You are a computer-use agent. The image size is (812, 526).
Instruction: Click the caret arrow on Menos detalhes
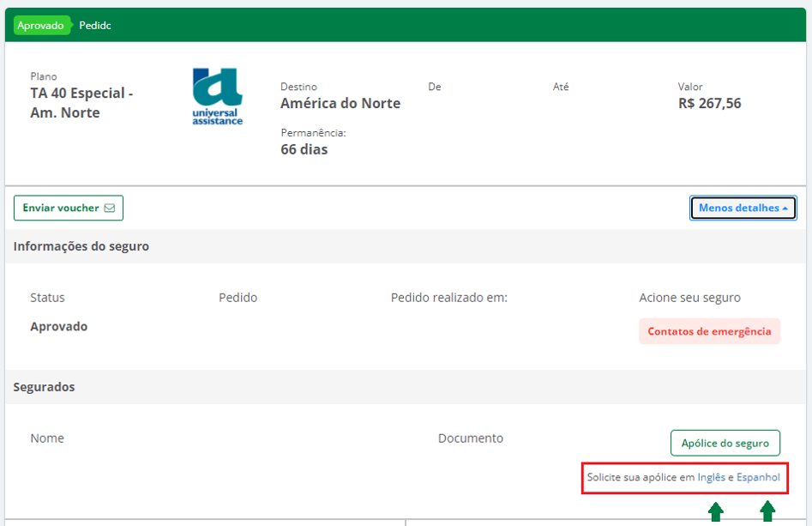click(785, 209)
